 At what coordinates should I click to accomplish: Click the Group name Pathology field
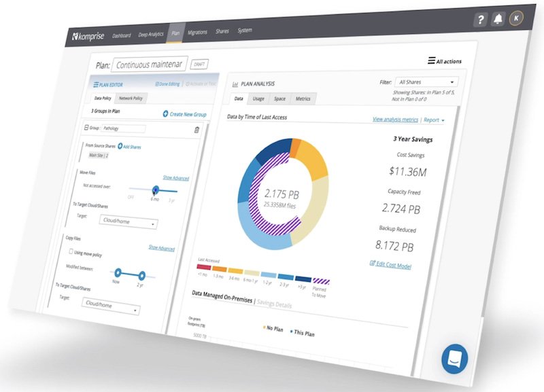pyautogui.click(x=124, y=128)
